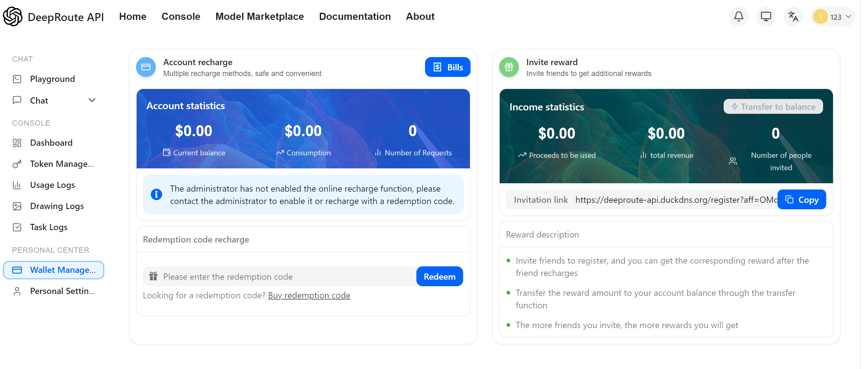Click the Wallet Management card icon

point(17,270)
